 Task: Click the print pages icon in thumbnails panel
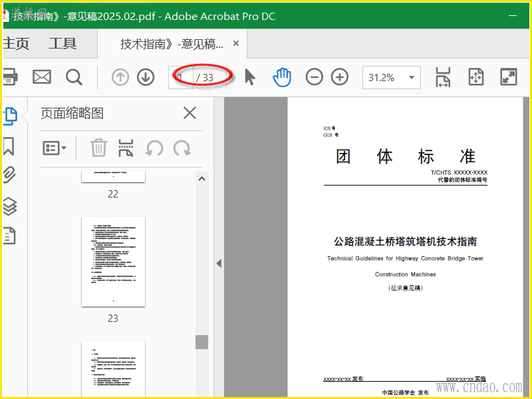click(126, 148)
